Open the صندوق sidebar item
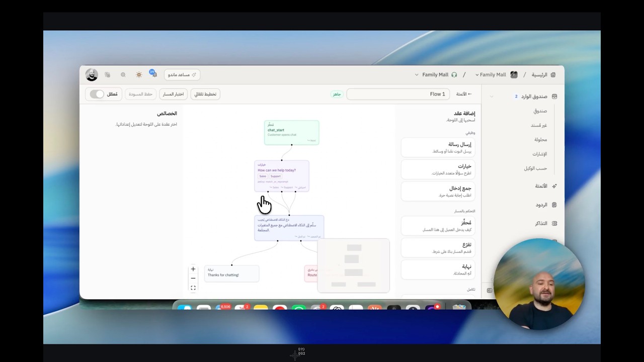The height and width of the screenshot is (362, 644). click(x=540, y=111)
